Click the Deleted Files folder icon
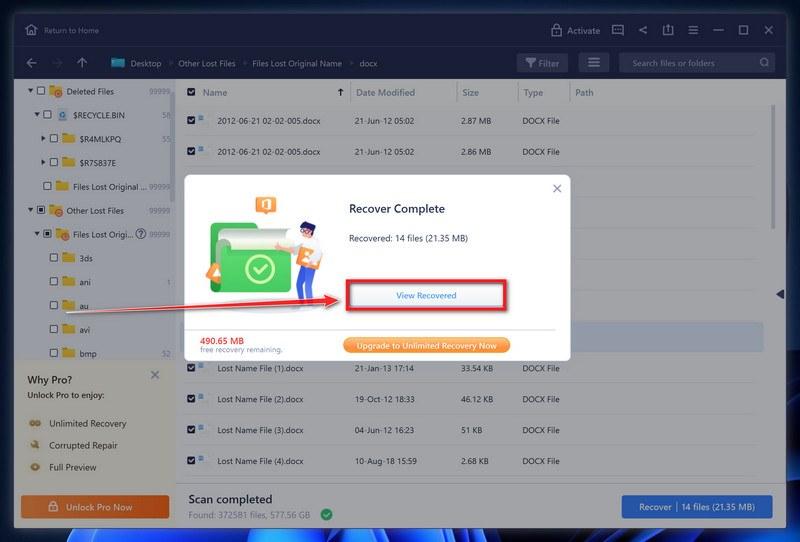This screenshot has width=800, height=542. tap(56, 91)
